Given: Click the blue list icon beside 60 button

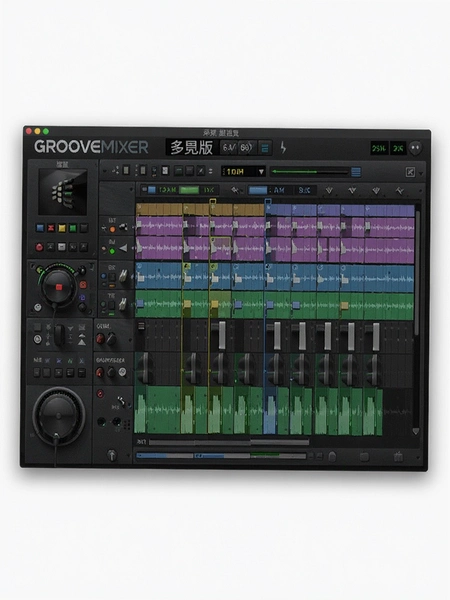Looking at the screenshot, I should (265, 148).
